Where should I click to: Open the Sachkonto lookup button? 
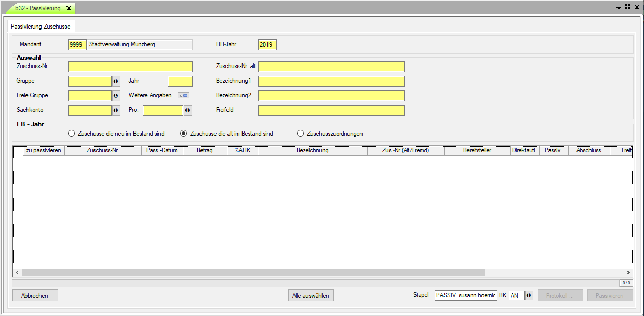[116, 110]
